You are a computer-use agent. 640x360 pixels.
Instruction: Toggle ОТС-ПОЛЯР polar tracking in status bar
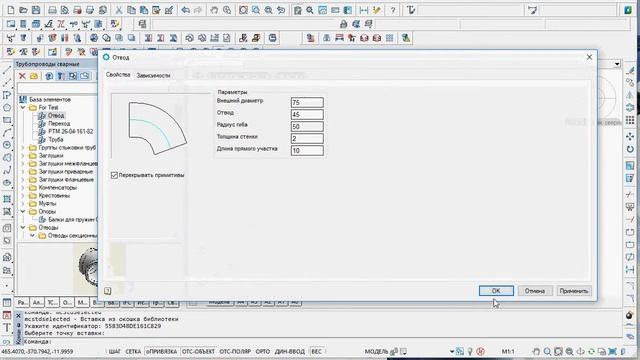click(235, 351)
